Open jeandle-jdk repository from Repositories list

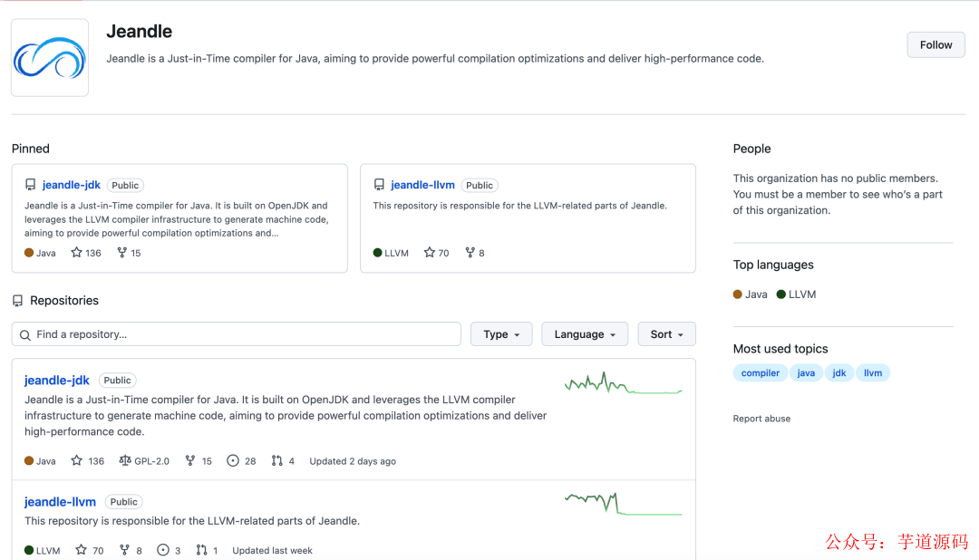pyautogui.click(x=57, y=381)
